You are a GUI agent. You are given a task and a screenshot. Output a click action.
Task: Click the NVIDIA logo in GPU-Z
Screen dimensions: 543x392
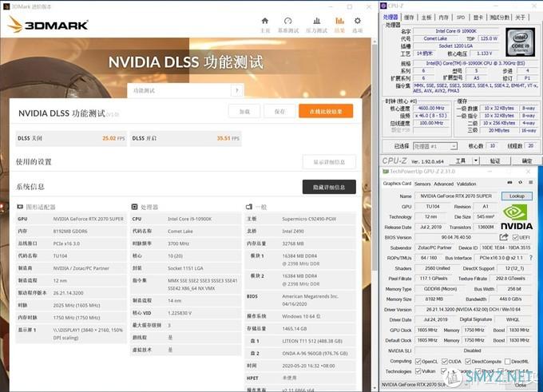tap(517, 217)
